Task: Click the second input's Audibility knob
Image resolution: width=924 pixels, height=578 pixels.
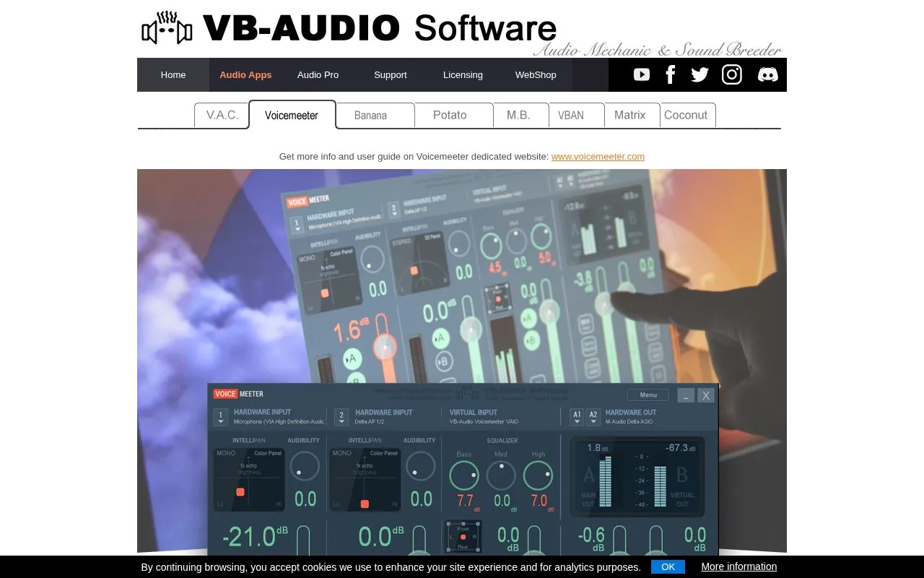Action: coord(420,467)
